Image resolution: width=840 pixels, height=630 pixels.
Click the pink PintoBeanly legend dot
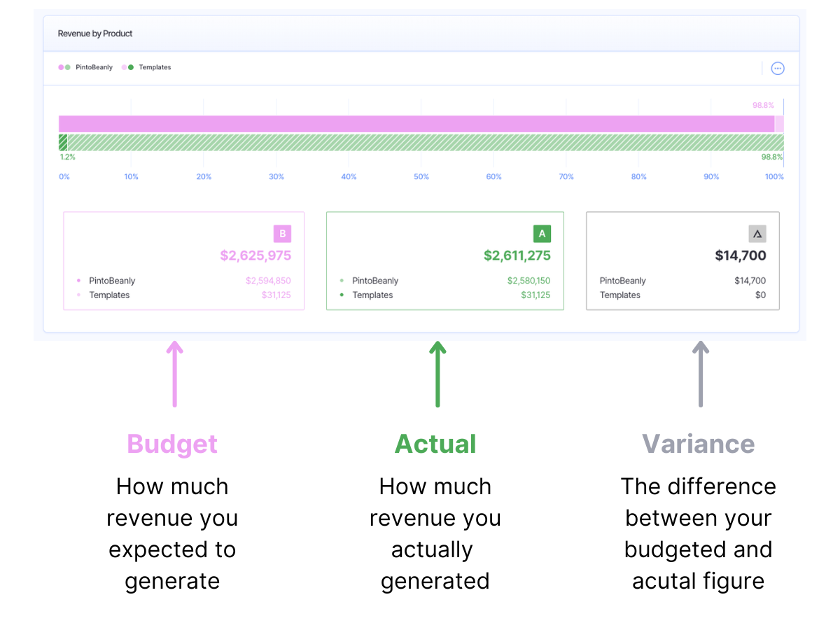[x=62, y=67]
